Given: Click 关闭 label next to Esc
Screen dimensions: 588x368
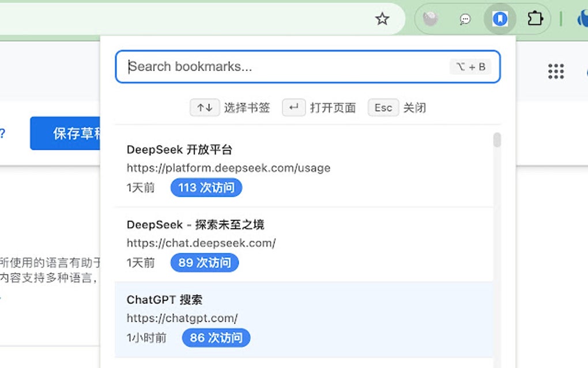Looking at the screenshot, I should click(414, 108).
